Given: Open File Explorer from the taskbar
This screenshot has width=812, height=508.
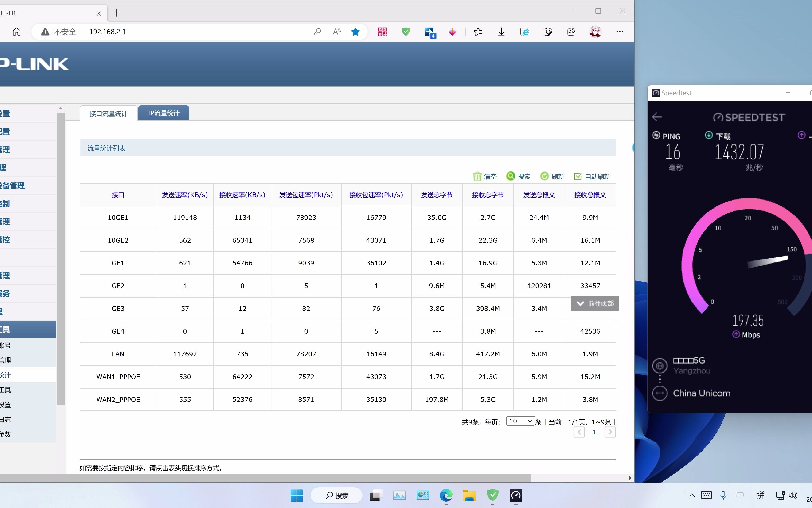Looking at the screenshot, I should (469, 495).
